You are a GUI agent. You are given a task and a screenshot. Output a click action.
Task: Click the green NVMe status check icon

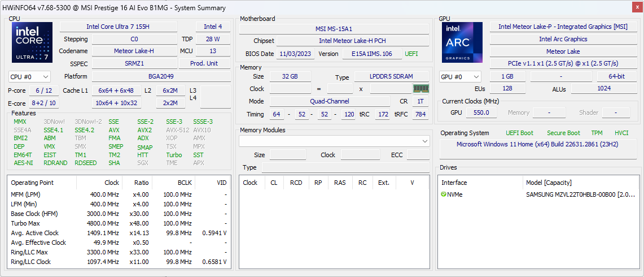tap(444, 194)
